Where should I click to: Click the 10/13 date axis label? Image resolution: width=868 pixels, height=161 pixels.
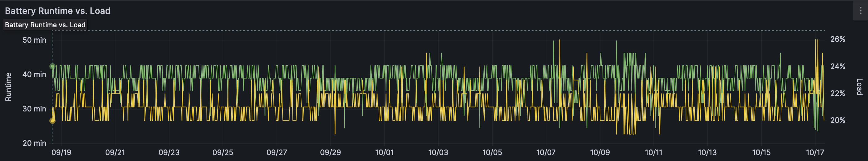click(x=707, y=153)
